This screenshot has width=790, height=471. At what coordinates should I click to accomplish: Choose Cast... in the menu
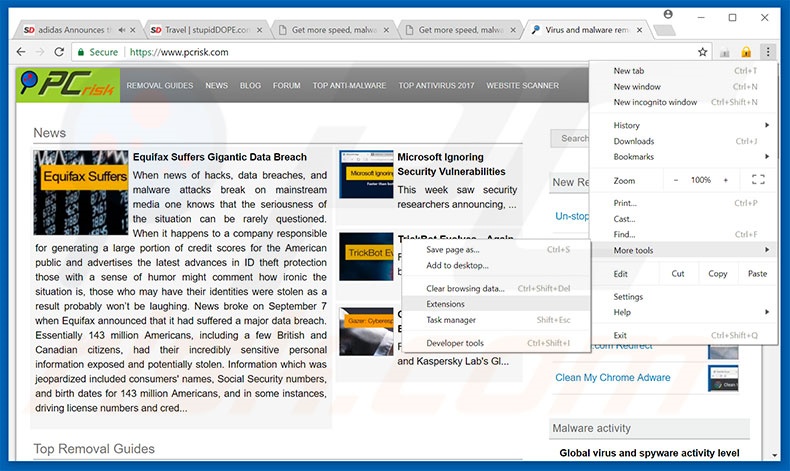tap(683, 219)
